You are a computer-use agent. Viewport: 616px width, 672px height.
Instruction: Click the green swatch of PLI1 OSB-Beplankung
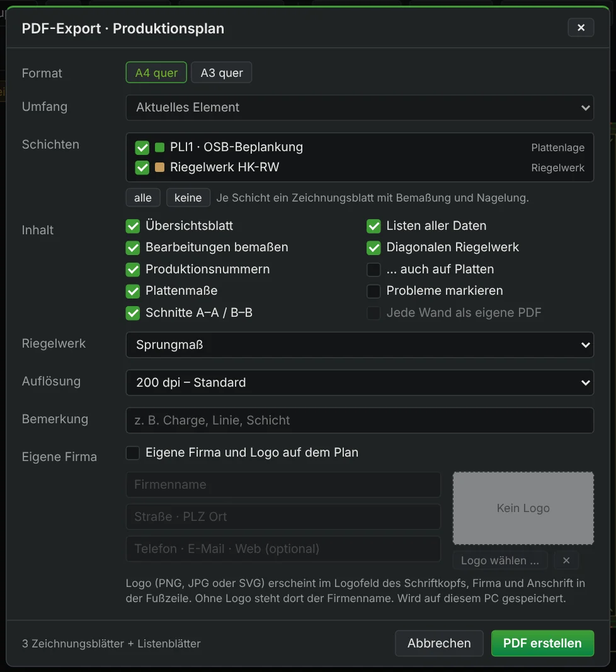(159, 147)
